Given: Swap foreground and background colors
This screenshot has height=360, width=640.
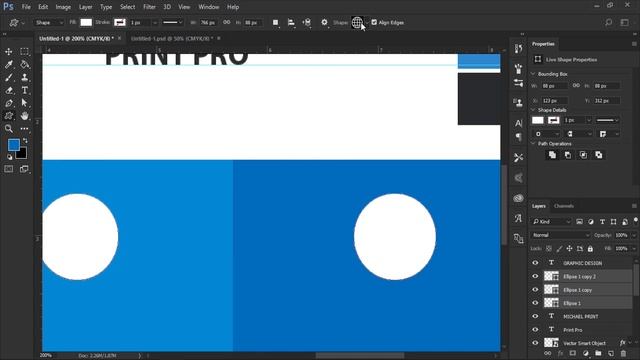Looking at the screenshot, I should (x=25, y=140).
